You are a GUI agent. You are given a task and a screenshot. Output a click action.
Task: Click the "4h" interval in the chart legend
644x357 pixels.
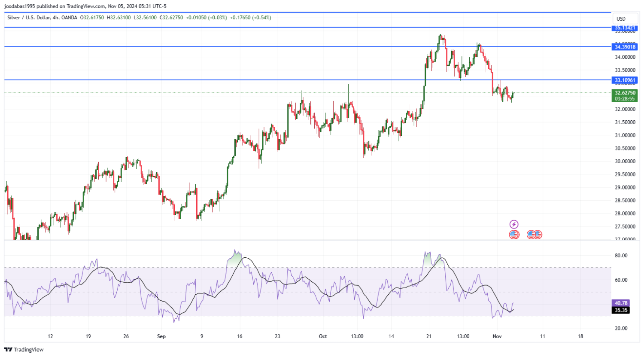(55, 18)
